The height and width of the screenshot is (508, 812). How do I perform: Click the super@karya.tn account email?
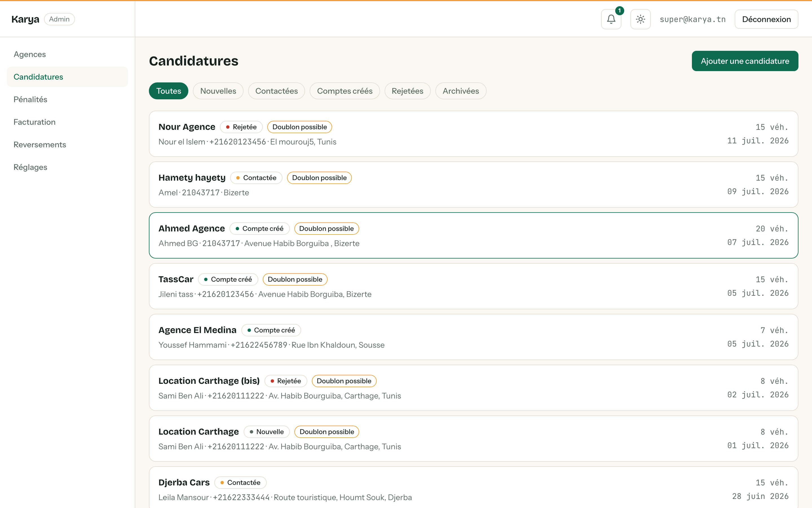[692, 19]
